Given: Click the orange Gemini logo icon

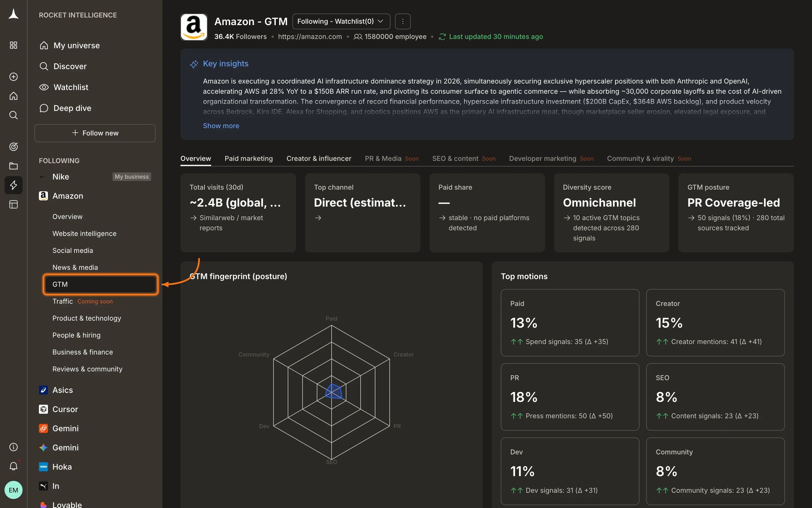Looking at the screenshot, I should [43, 428].
